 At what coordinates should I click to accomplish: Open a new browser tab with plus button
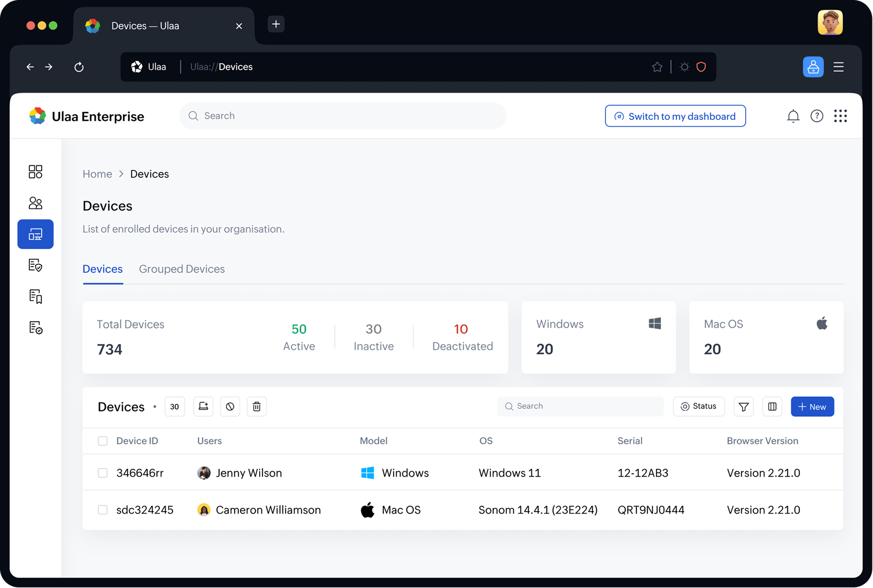(276, 24)
